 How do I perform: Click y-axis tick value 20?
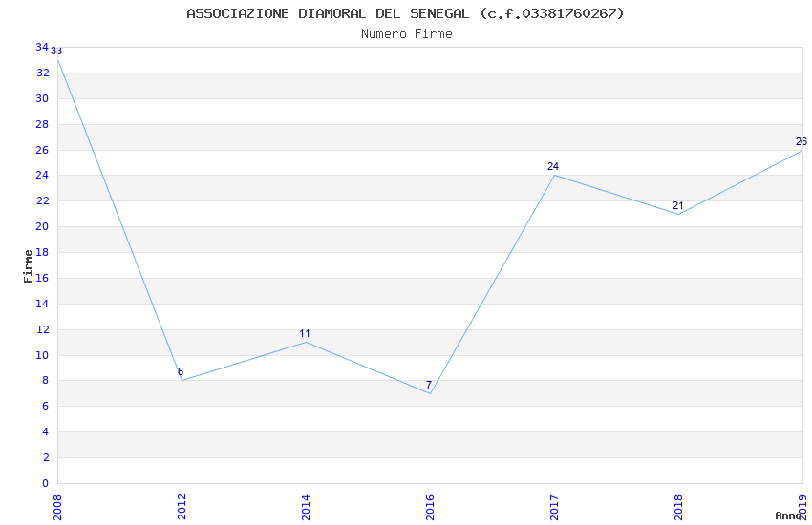pyautogui.click(x=42, y=226)
